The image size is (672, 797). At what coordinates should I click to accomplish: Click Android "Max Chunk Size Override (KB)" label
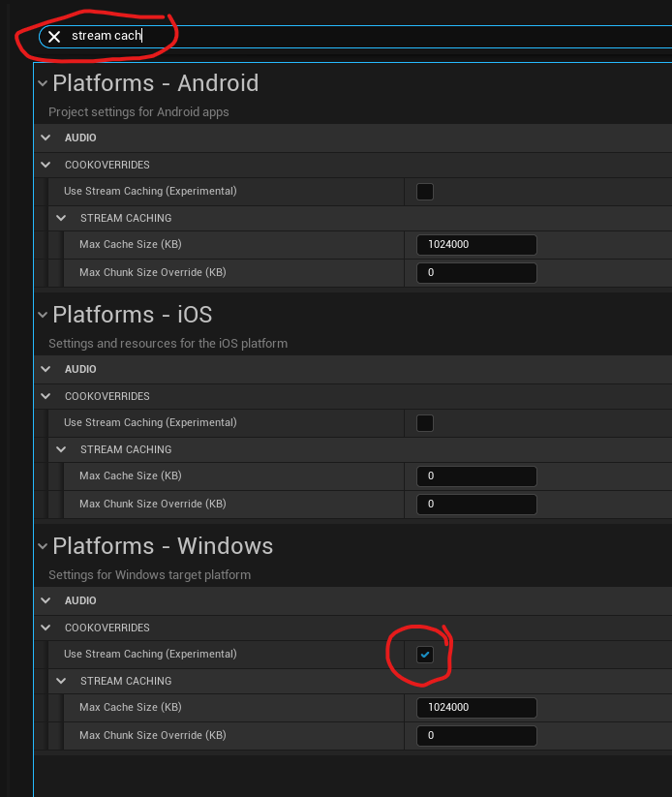(153, 272)
